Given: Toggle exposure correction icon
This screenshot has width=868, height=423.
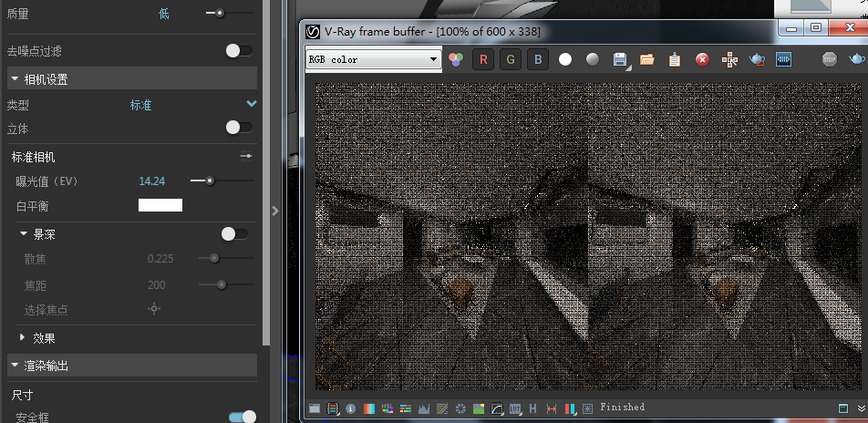Looking at the screenshot, I should 460,408.
